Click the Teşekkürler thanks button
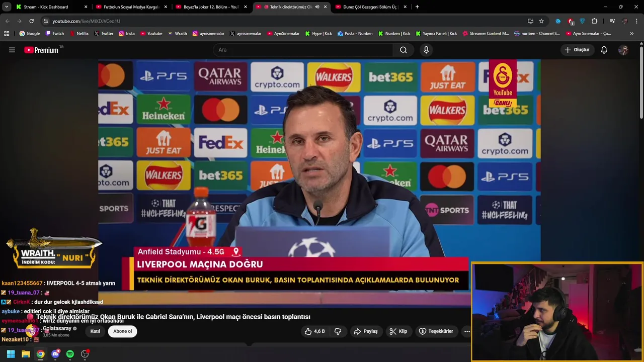 point(436,331)
